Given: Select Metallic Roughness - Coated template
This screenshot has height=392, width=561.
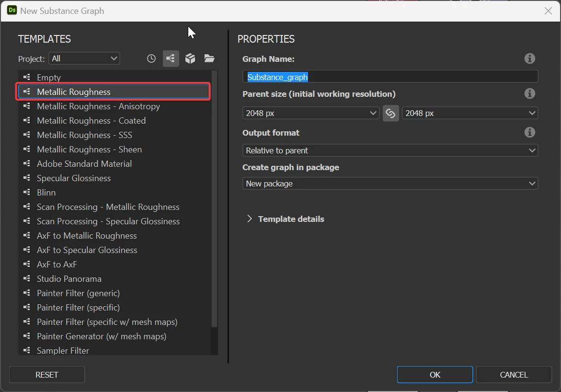Looking at the screenshot, I should click(x=114, y=121).
